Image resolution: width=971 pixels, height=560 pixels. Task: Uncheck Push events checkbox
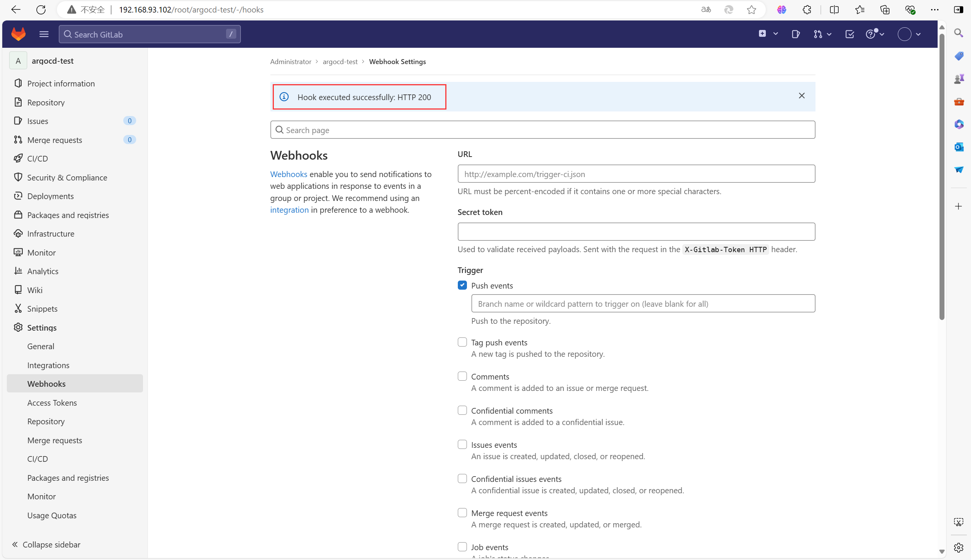[462, 285]
